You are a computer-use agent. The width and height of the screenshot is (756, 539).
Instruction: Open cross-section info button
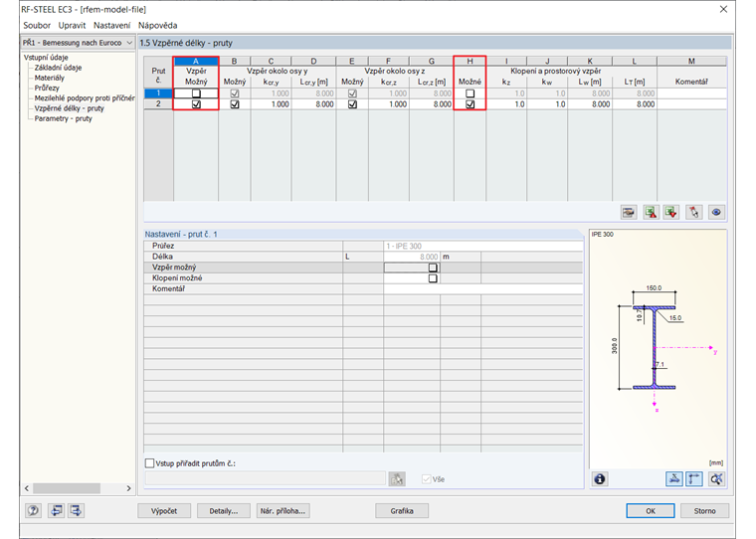(599, 478)
